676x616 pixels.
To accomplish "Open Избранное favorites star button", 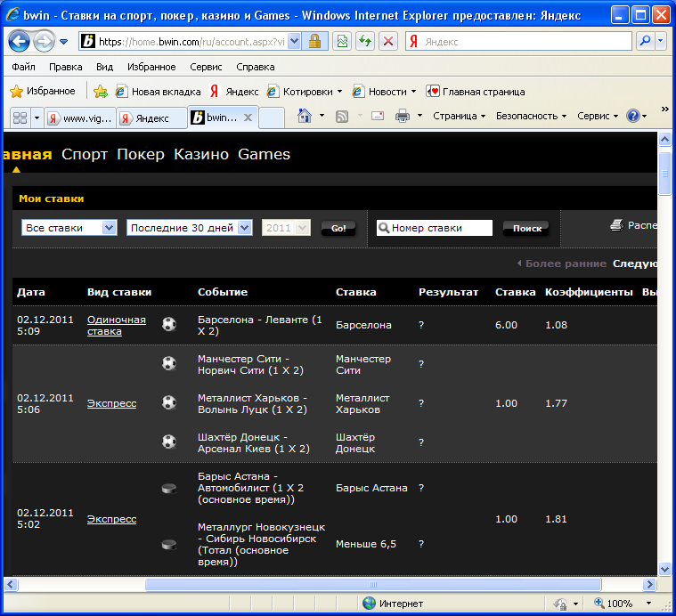I will pos(43,91).
